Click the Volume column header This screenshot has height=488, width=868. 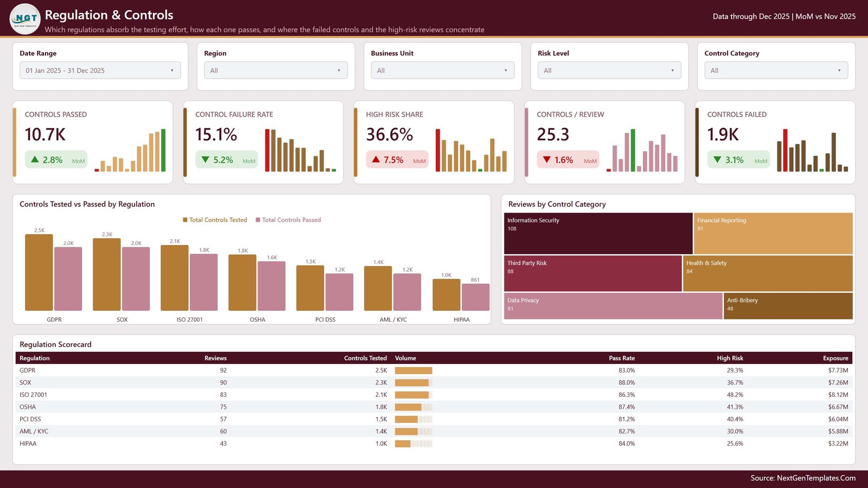tap(406, 358)
